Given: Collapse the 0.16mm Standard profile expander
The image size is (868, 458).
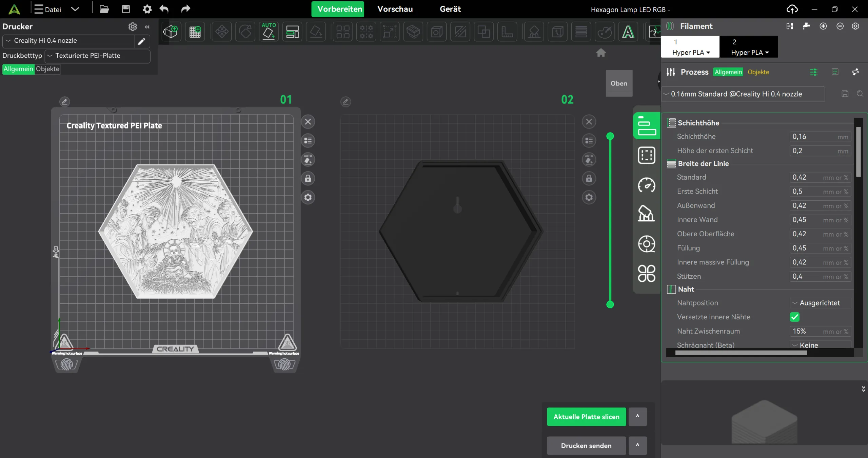Looking at the screenshot, I should tap(666, 94).
